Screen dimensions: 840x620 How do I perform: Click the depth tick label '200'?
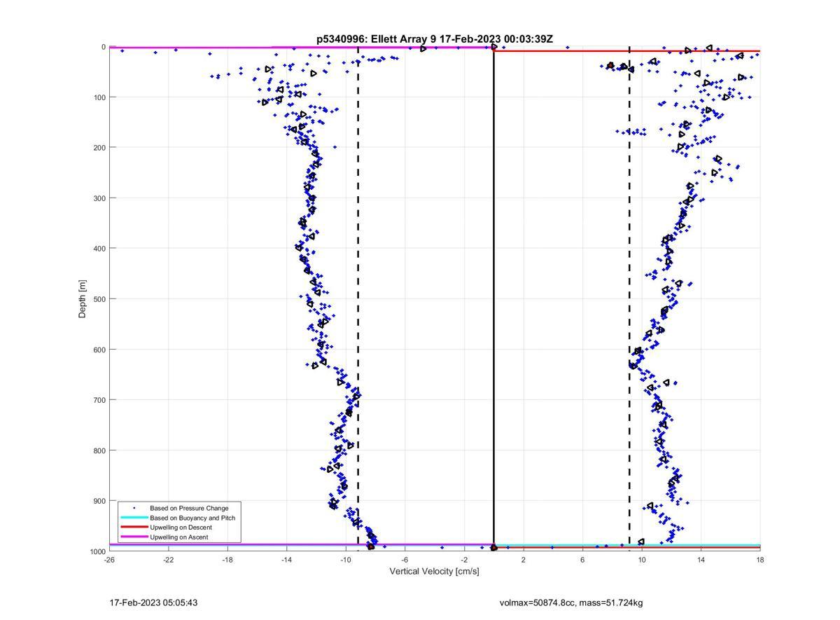(99, 148)
